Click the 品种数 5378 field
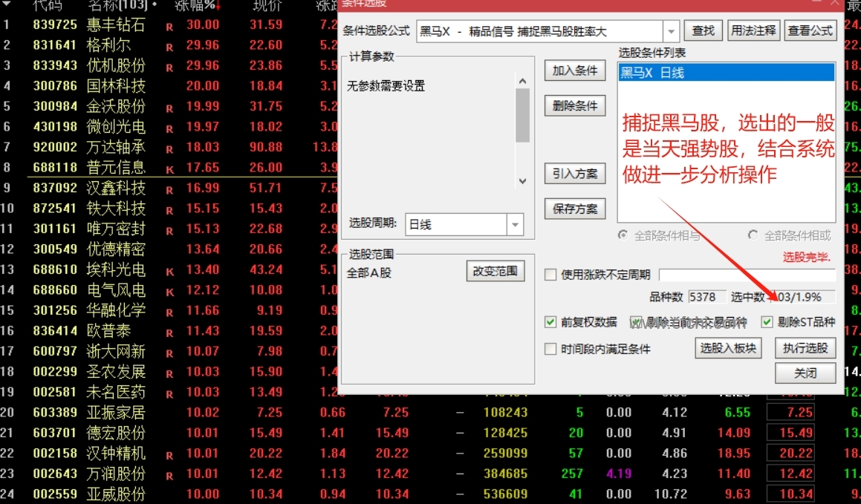861x504 pixels. (x=706, y=297)
